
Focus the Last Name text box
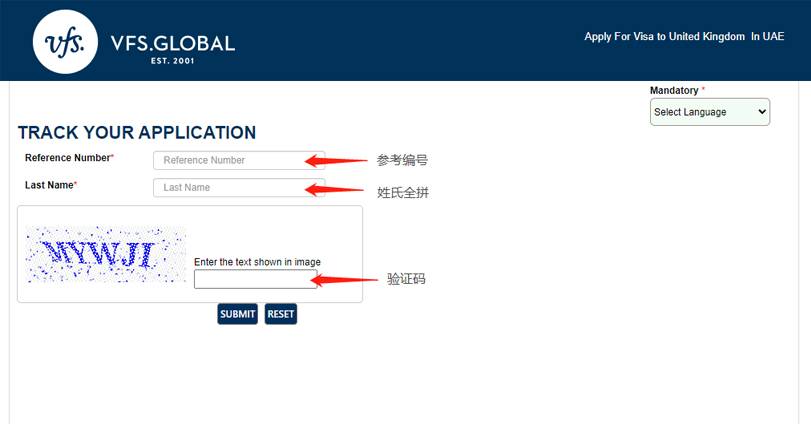tap(238, 188)
